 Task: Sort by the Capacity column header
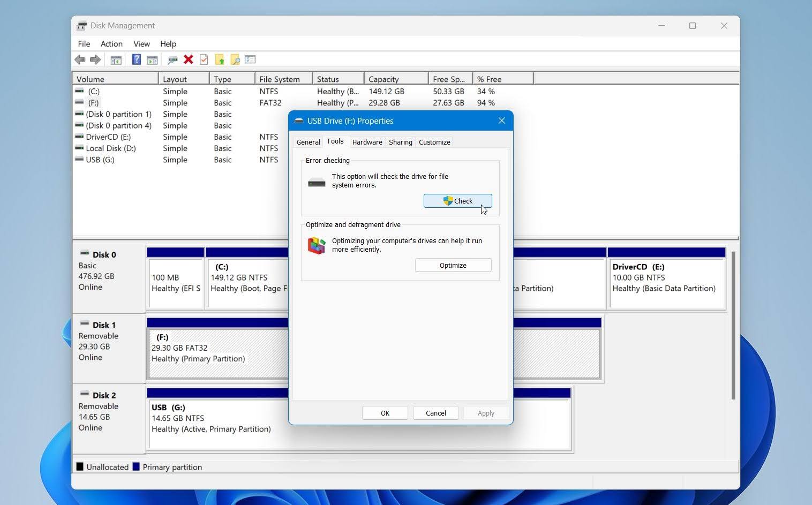396,79
